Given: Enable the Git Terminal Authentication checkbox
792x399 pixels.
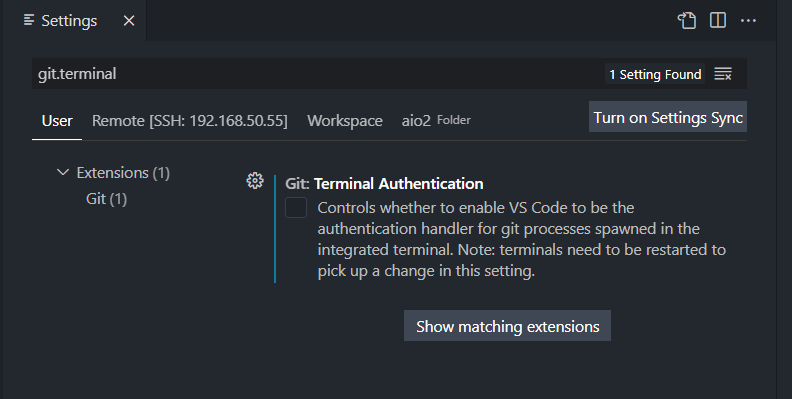Looking at the screenshot, I should tap(296, 208).
